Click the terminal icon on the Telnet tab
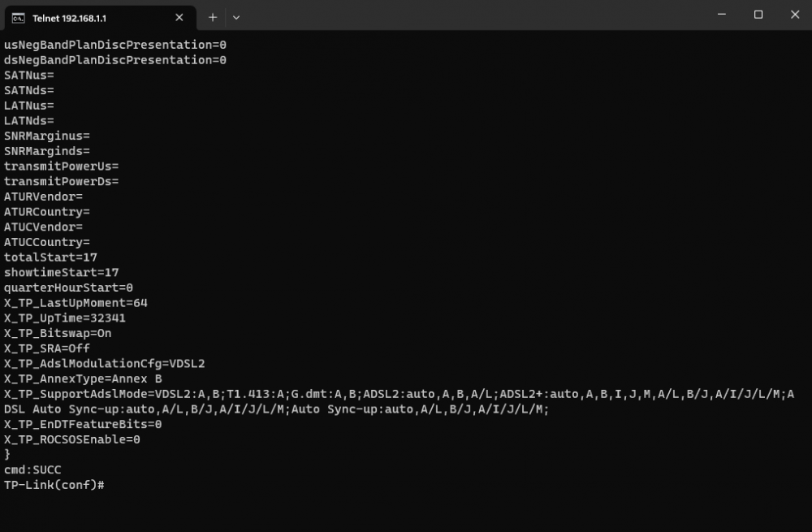 (17, 17)
